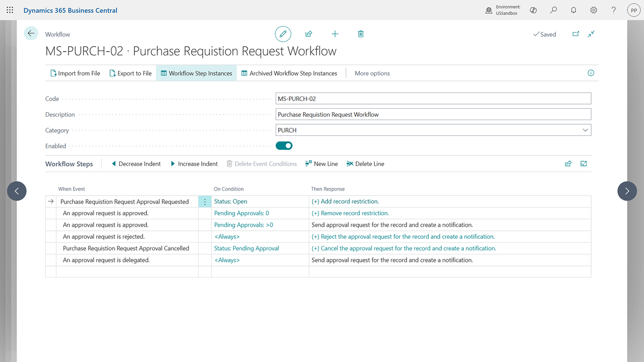Click the trash icon to delete the workflow
The image size is (644, 362).
pyautogui.click(x=360, y=34)
